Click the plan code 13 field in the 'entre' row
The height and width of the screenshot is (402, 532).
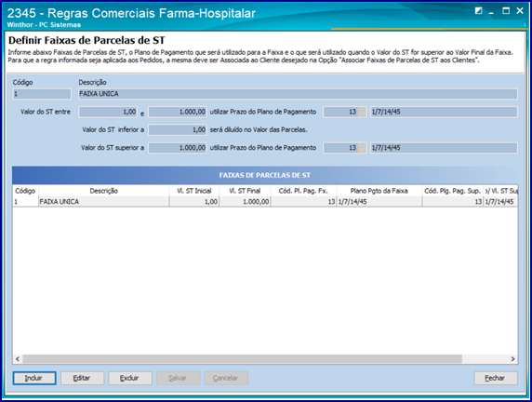click(340, 112)
